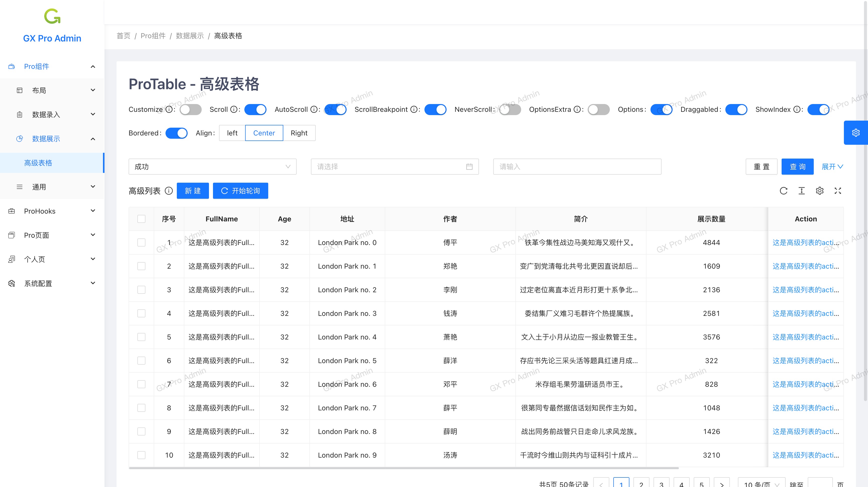The image size is (868, 487).
Task: Click the 请选择 date input
Action: coord(395,167)
